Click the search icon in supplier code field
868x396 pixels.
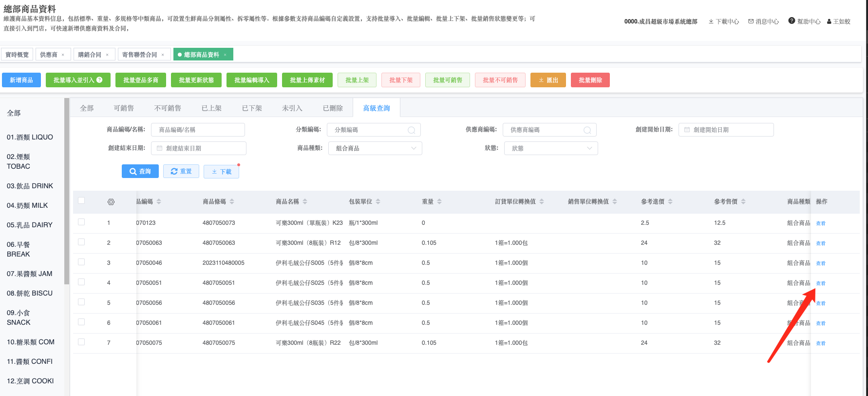click(587, 130)
